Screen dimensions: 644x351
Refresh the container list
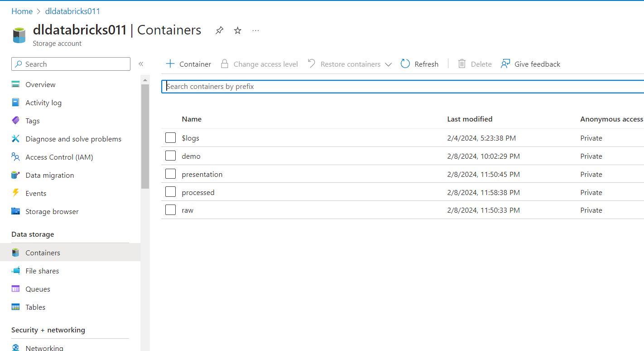point(419,64)
